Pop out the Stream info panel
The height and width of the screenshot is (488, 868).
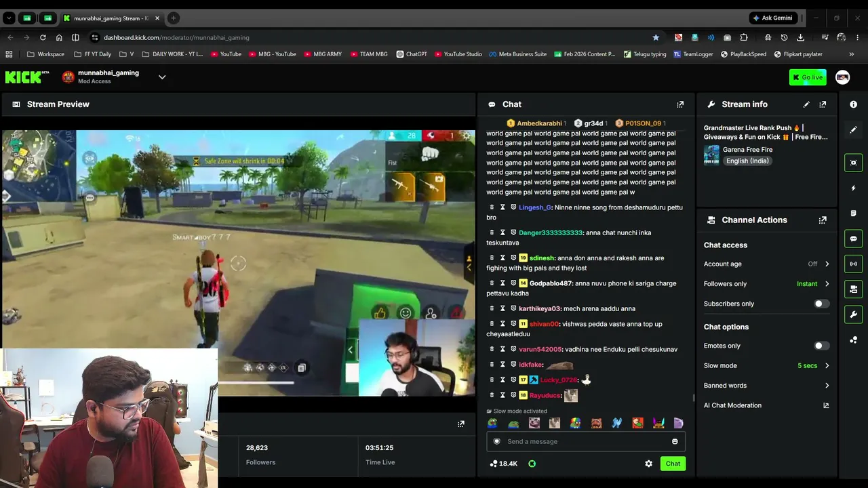coord(823,104)
